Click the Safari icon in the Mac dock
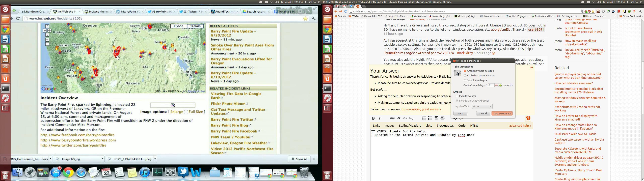The image size is (644, 181). pos(81,172)
